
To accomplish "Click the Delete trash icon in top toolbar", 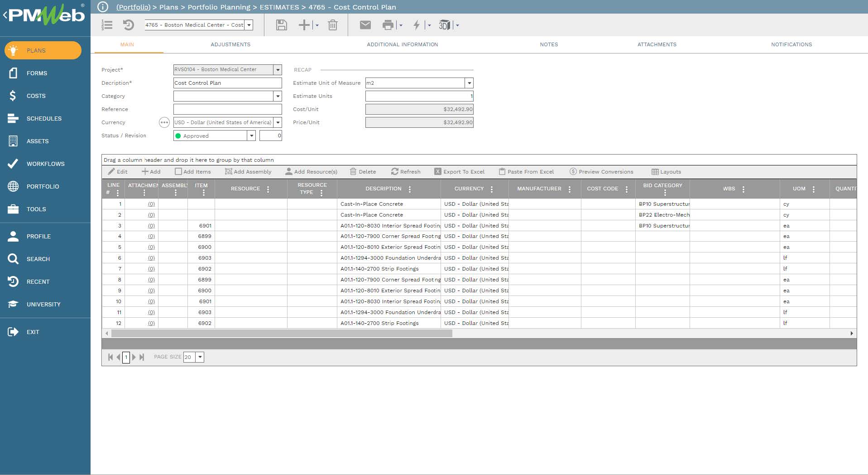I will (x=332, y=25).
